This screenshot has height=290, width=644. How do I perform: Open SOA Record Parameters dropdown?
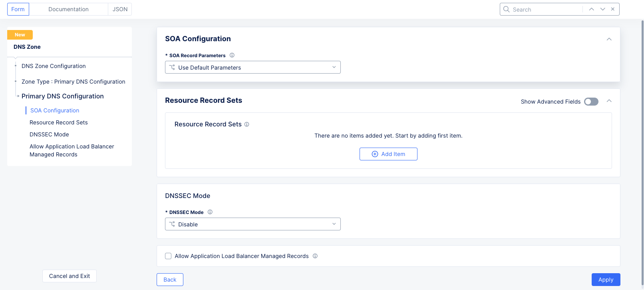(x=252, y=67)
